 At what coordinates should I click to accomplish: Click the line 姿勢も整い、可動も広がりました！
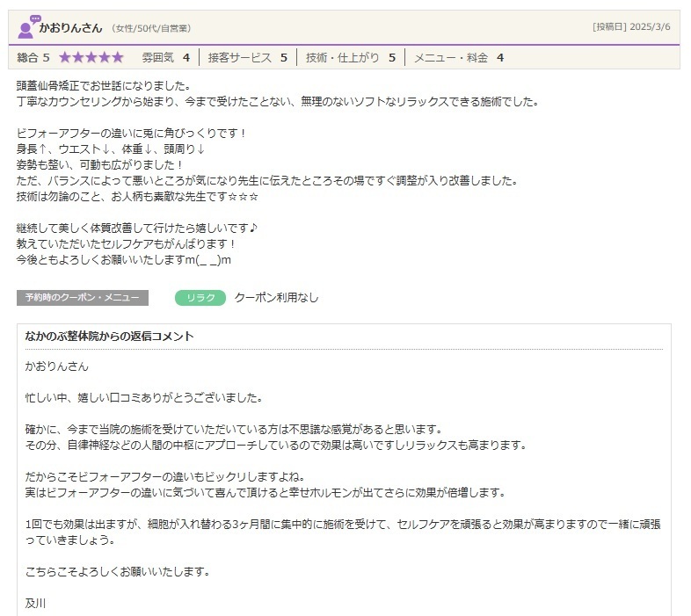99,165
